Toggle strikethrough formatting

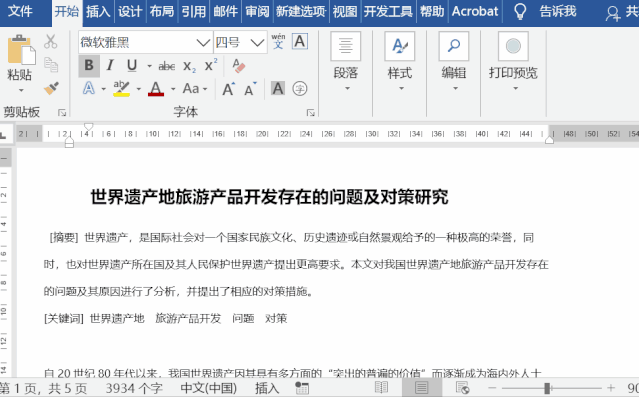(167, 66)
